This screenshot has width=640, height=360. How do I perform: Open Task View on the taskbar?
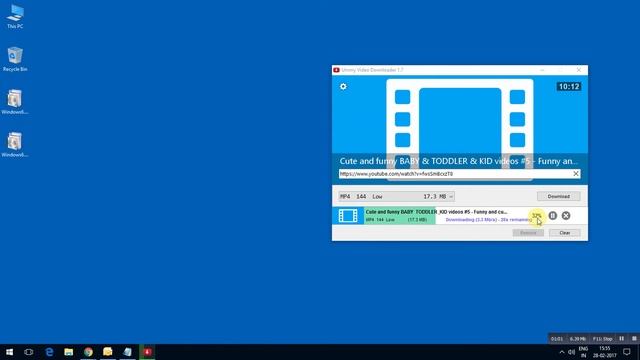pos(29,352)
